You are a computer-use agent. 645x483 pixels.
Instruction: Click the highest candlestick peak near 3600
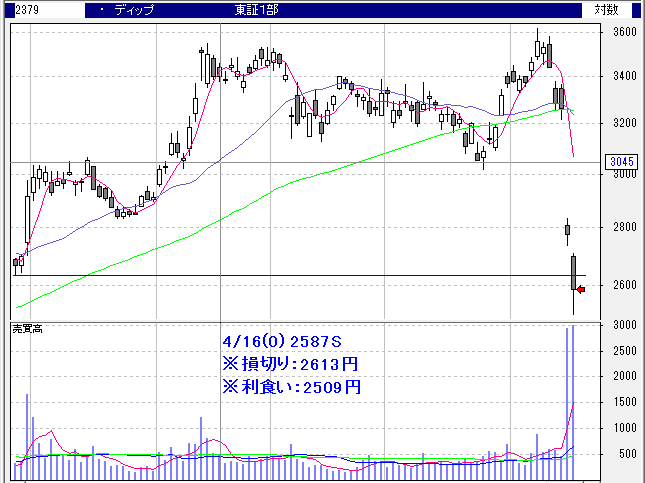(x=538, y=45)
